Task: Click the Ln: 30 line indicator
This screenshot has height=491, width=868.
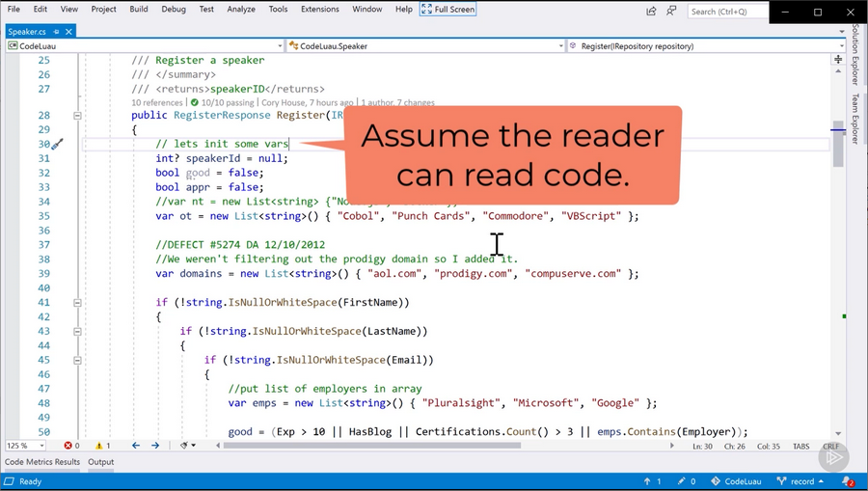Action: [702, 447]
